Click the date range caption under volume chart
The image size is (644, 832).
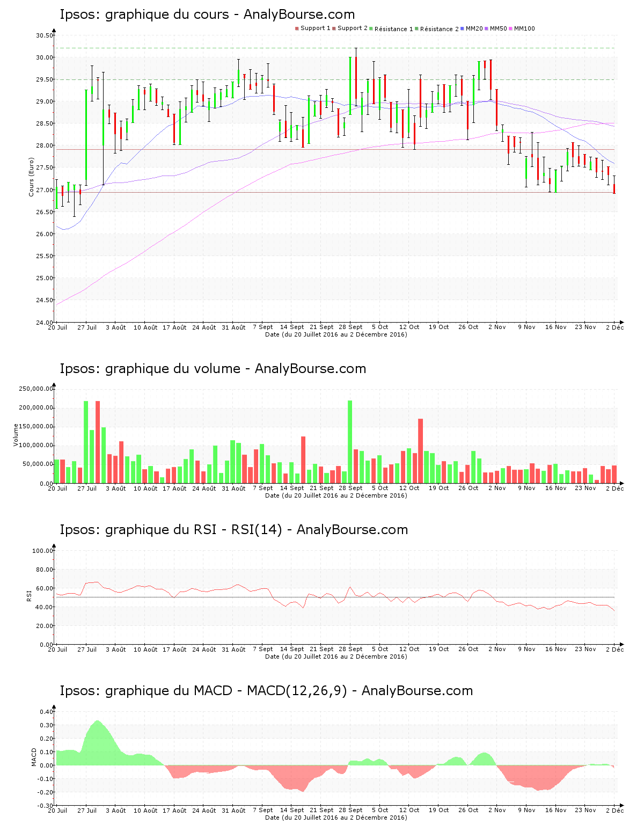tap(336, 495)
